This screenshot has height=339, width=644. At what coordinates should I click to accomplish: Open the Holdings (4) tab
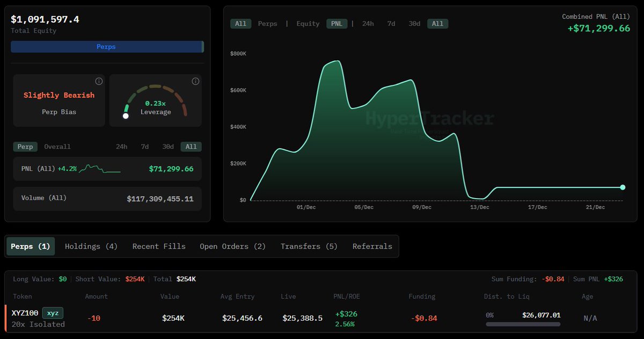(91, 247)
